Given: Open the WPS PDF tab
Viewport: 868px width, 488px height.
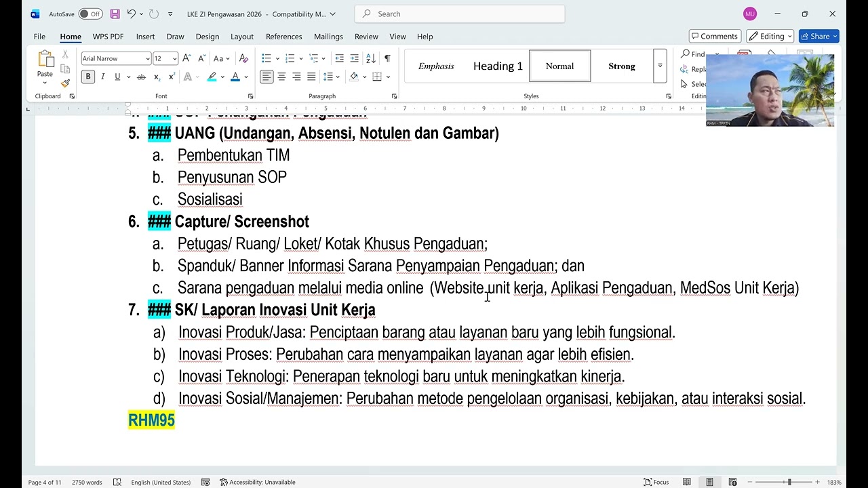Looking at the screenshot, I should pos(108,37).
